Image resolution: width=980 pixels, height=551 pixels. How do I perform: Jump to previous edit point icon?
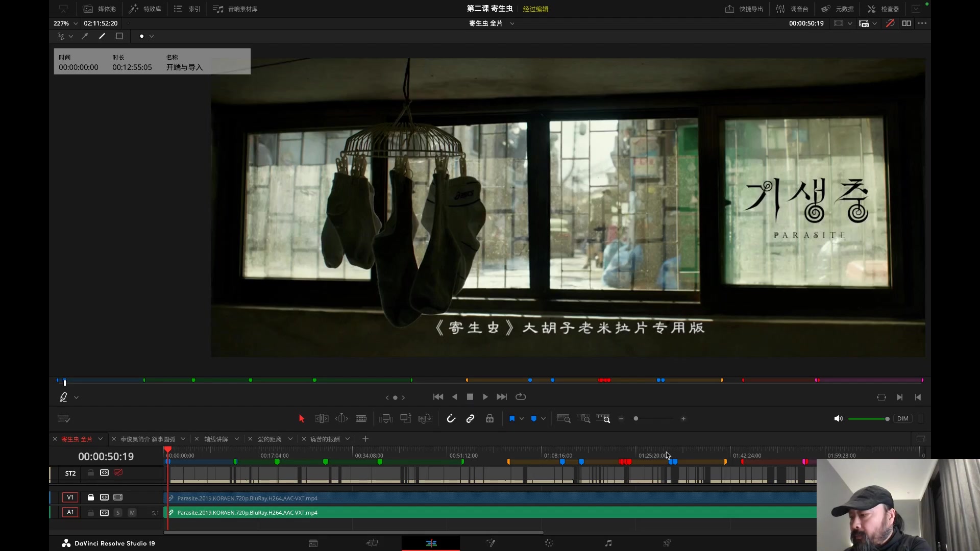pos(918,397)
